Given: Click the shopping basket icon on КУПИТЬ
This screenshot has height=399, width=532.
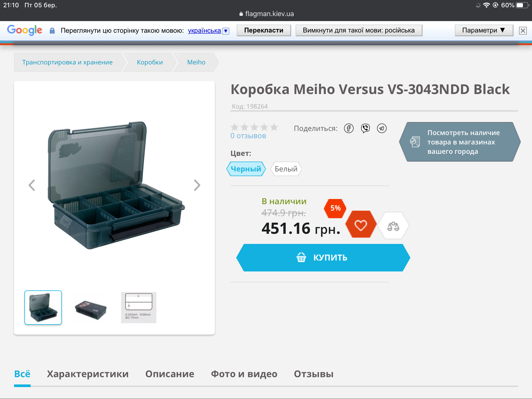Looking at the screenshot, I should pos(301,257).
